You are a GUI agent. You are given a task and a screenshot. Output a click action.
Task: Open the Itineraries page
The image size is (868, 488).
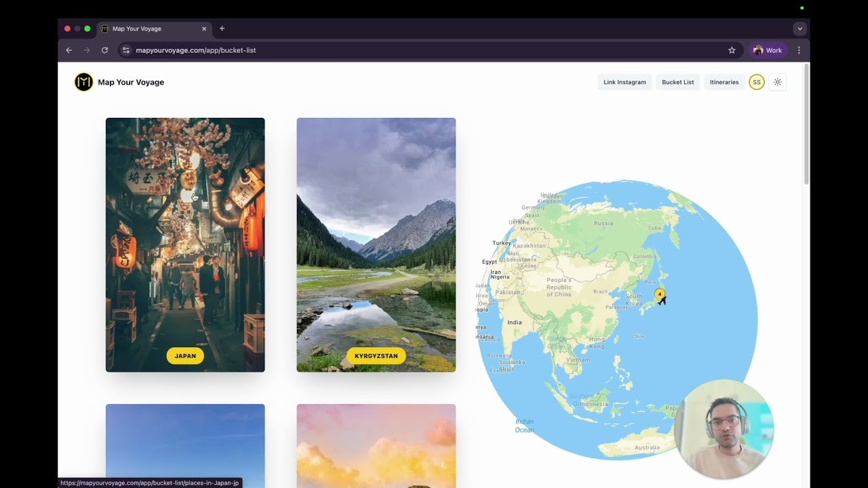click(x=724, y=82)
